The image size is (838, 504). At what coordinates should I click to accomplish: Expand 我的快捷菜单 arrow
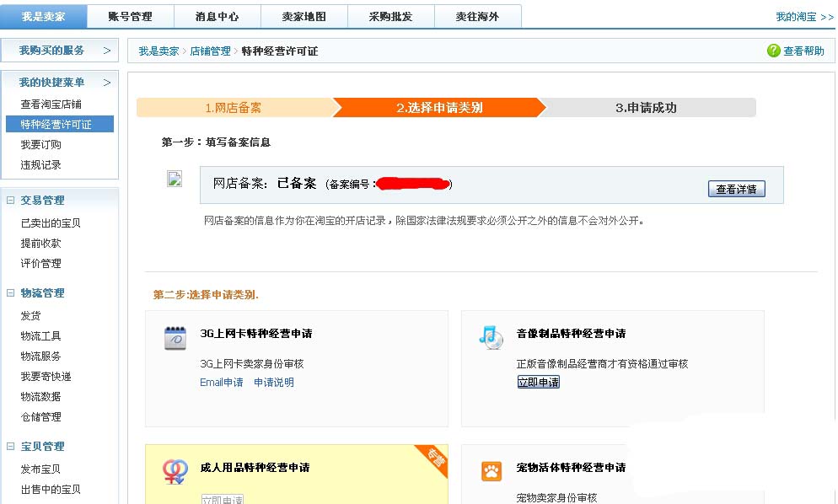point(107,82)
